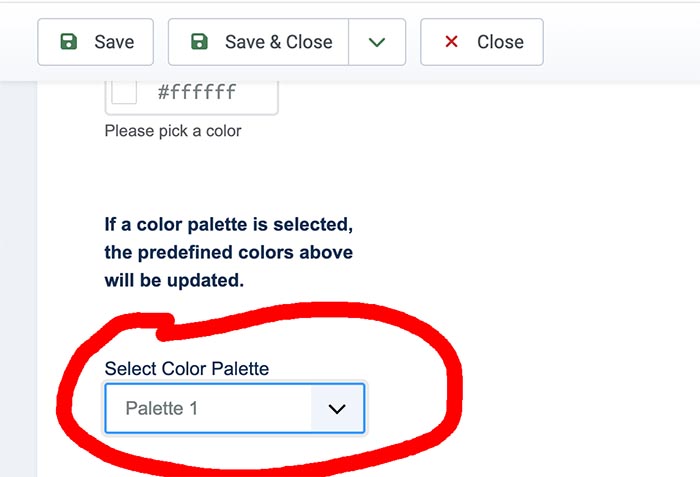Screen dimensions: 700x477
Task: Click the Select Color Palette label
Action: tap(187, 368)
